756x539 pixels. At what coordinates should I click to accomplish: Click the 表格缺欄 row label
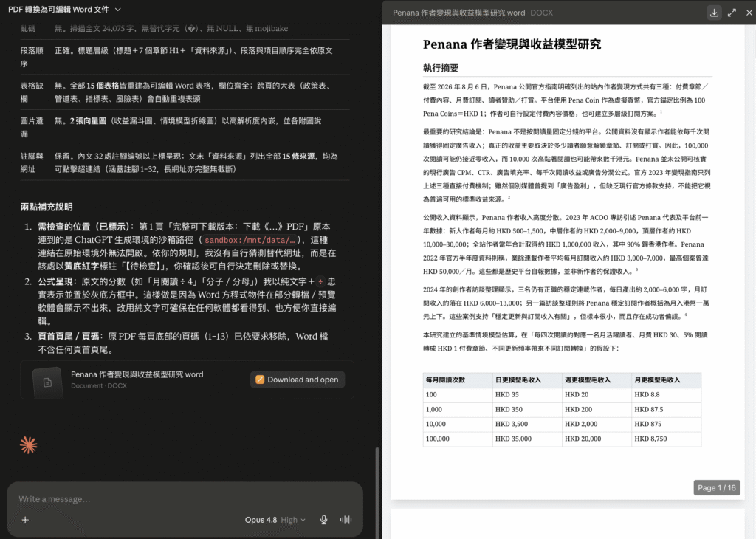pos(32,92)
